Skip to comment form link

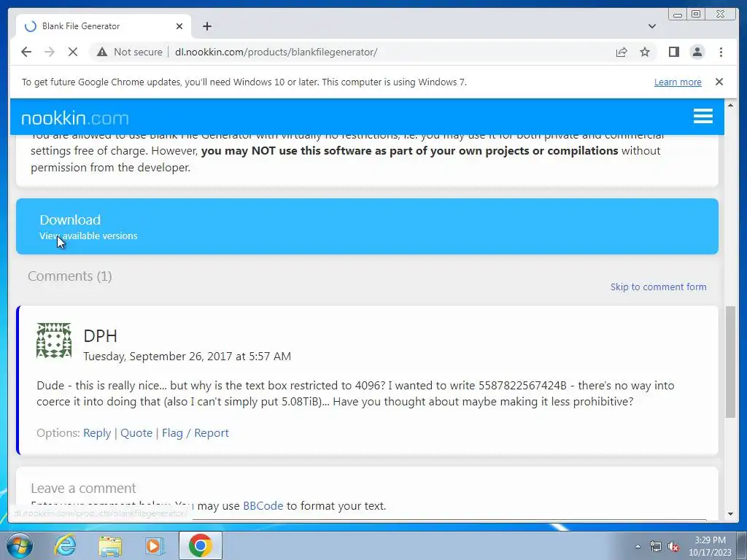pyautogui.click(x=659, y=287)
